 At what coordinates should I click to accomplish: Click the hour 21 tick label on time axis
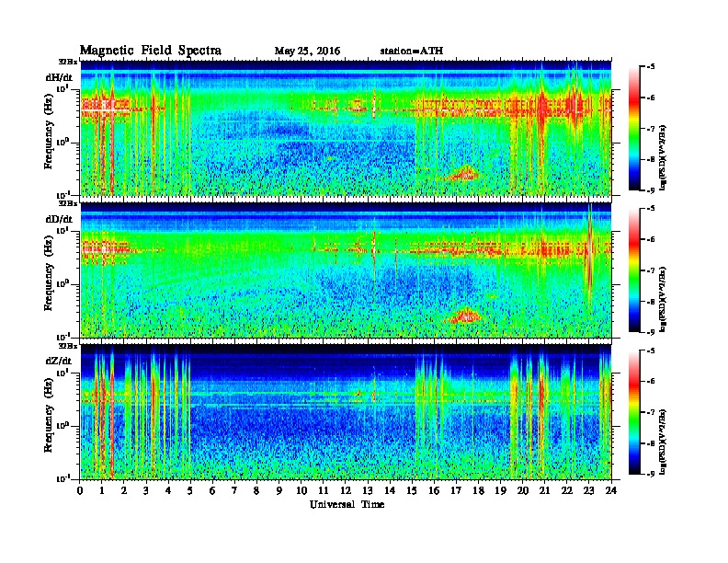(544, 490)
